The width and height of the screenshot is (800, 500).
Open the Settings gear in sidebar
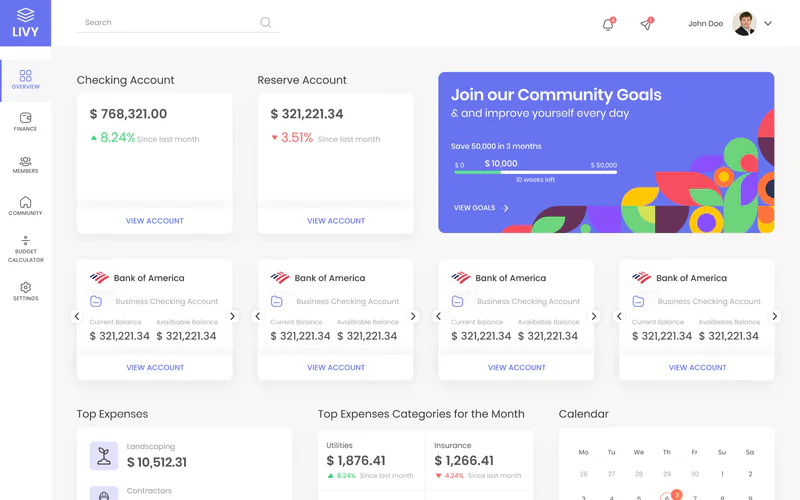[26, 291]
